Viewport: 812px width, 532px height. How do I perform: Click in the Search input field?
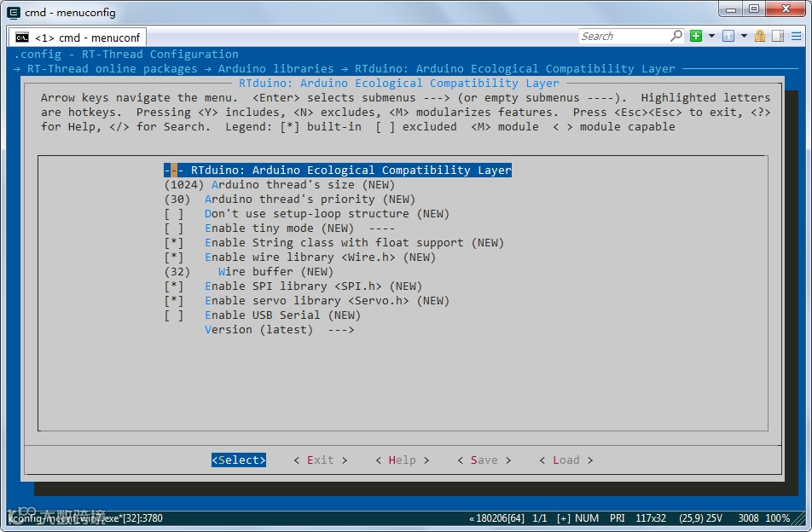(624, 36)
